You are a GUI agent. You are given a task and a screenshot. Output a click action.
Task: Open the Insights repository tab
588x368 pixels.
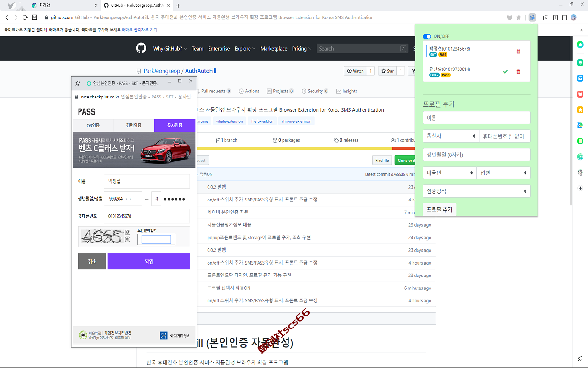pyautogui.click(x=347, y=91)
